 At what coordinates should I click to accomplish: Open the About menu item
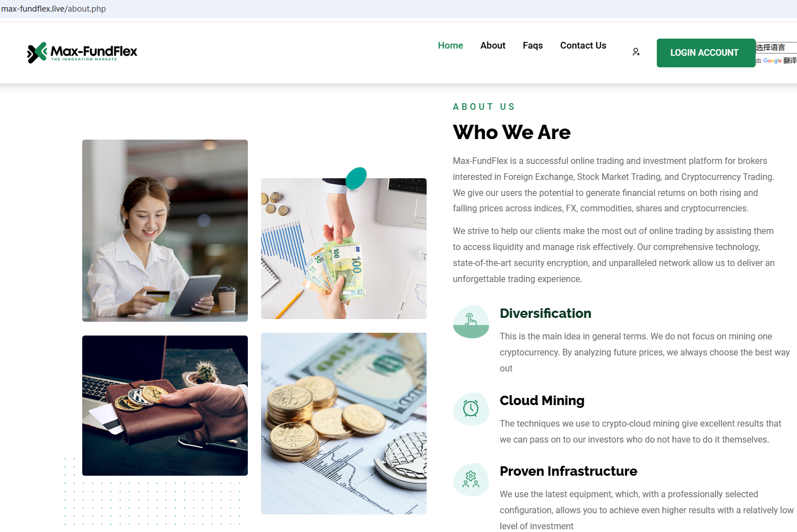pyautogui.click(x=493, y=45)
